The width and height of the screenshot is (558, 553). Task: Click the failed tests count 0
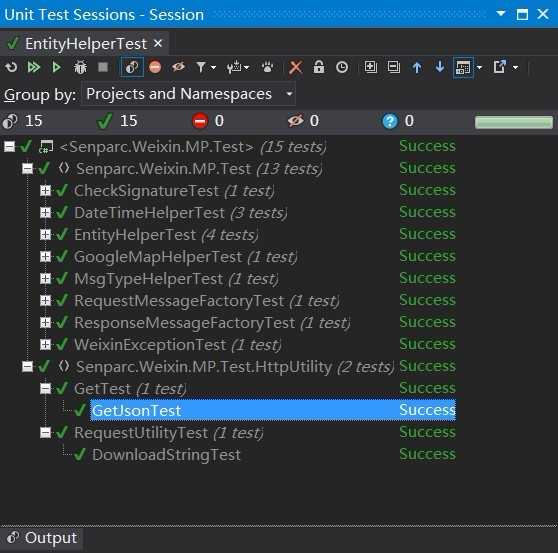pos(219,121)
